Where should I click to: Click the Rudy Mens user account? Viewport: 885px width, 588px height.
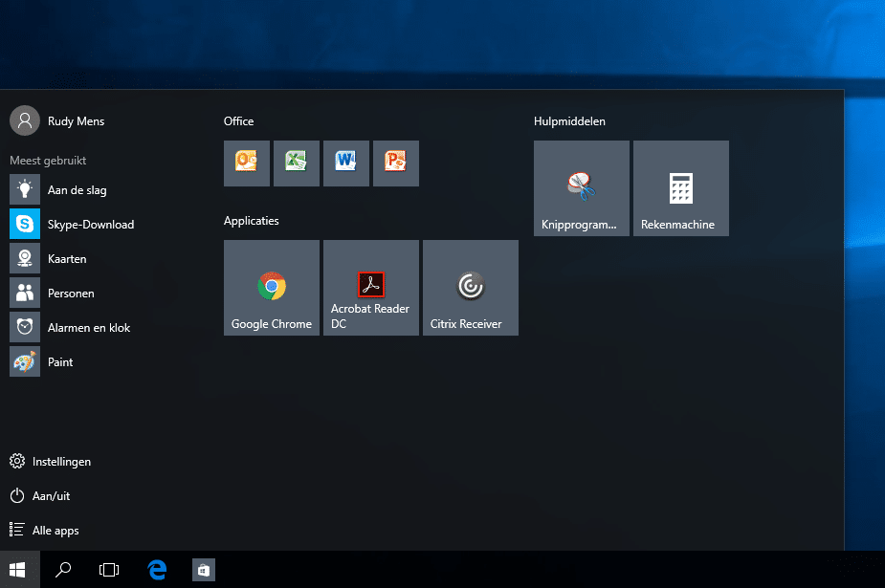[x=57, y=120]
